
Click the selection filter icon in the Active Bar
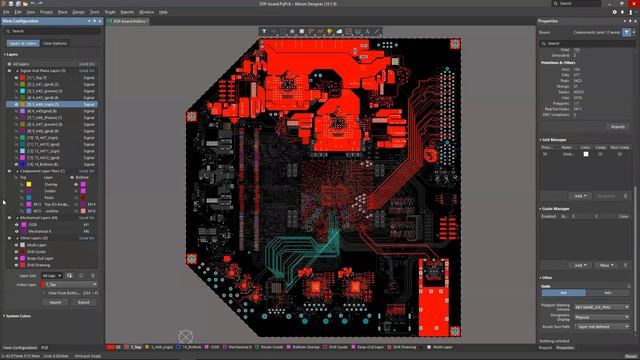click(264, 31)
